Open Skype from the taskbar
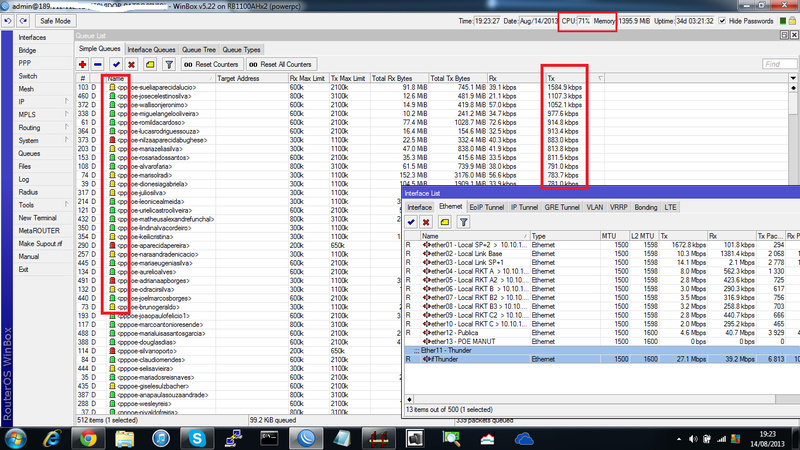This screenshot has width=800, height=450. pyautogui.click(x=197, y=438)
